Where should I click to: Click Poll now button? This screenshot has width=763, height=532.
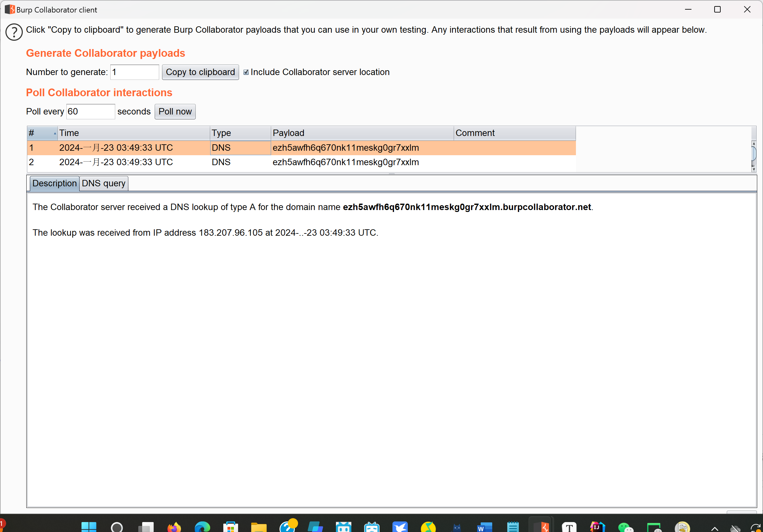(175, 111)
